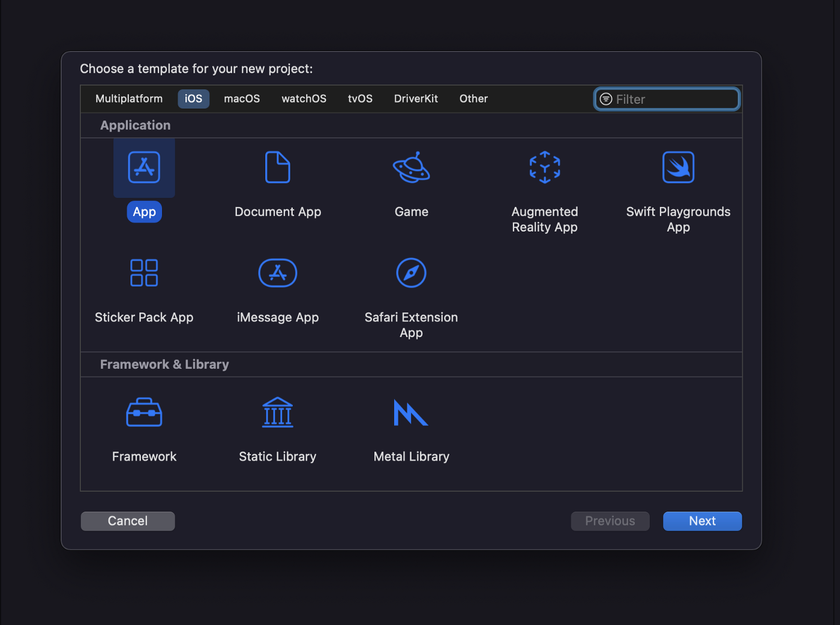Choose the Sticker Pack App icon

tap(144, 273)
